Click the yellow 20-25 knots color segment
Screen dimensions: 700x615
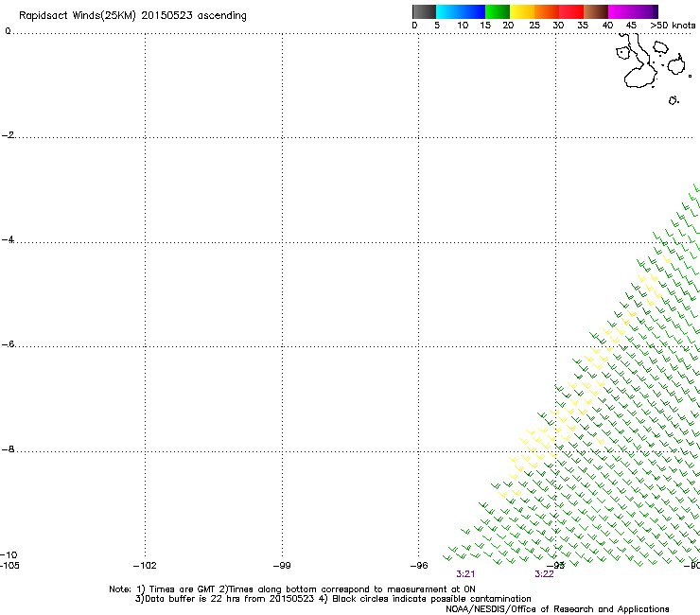[522, 11]
